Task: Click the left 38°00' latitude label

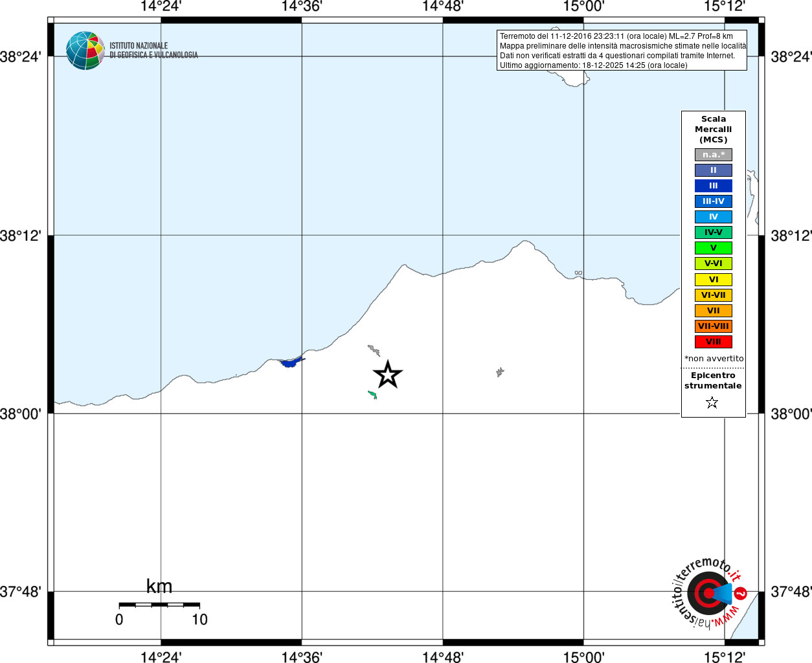Action: [x=21, y=414]
